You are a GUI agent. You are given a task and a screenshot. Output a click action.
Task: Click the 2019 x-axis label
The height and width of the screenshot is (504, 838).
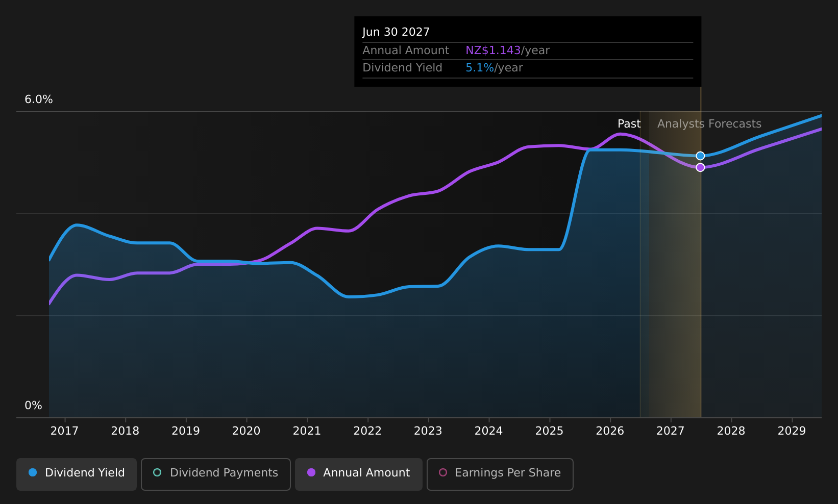point(186,431)
